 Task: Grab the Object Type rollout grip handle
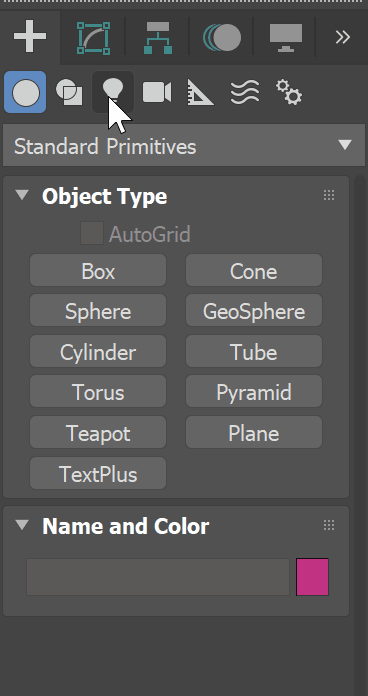click(x=329, y=195)
